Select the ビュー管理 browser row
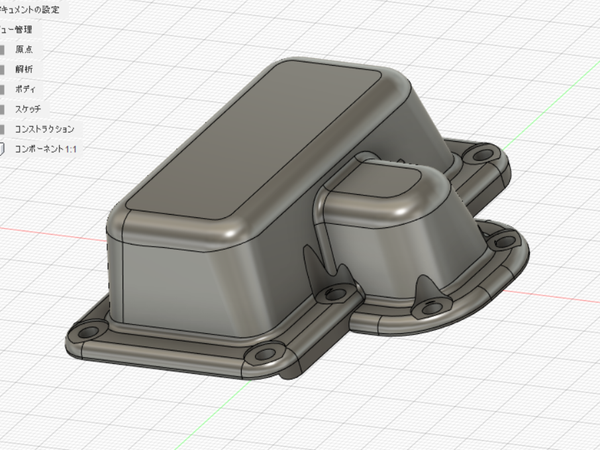This screenshot has height=450, width=600. [x=17, y=29]
